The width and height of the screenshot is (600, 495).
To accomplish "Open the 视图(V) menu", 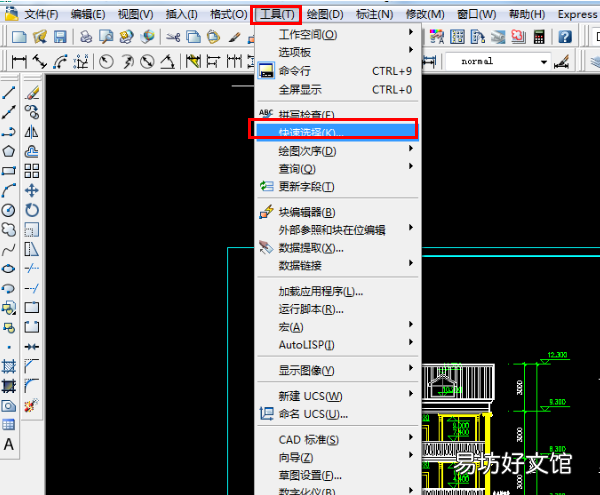I will coord(135,15).
